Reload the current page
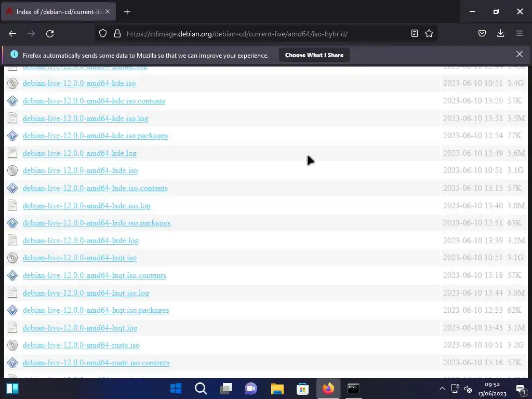This screenshot has height=399, width=532. pos(50,34)
